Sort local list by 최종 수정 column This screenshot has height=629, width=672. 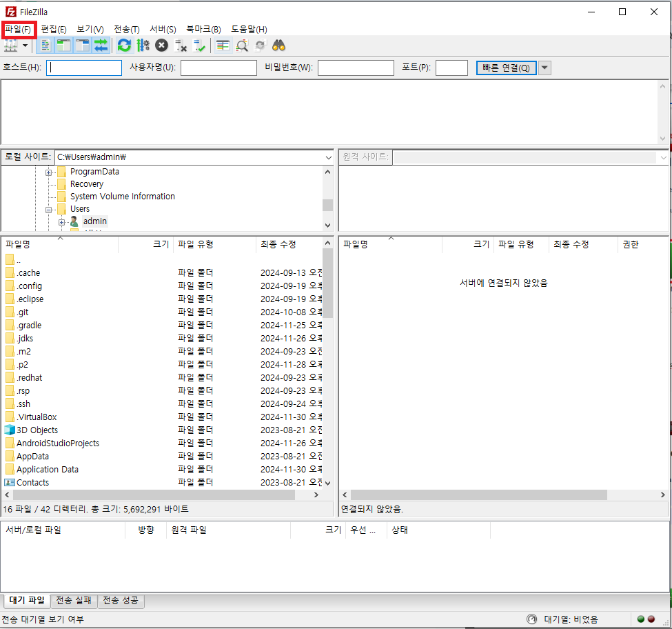(289, 244)
